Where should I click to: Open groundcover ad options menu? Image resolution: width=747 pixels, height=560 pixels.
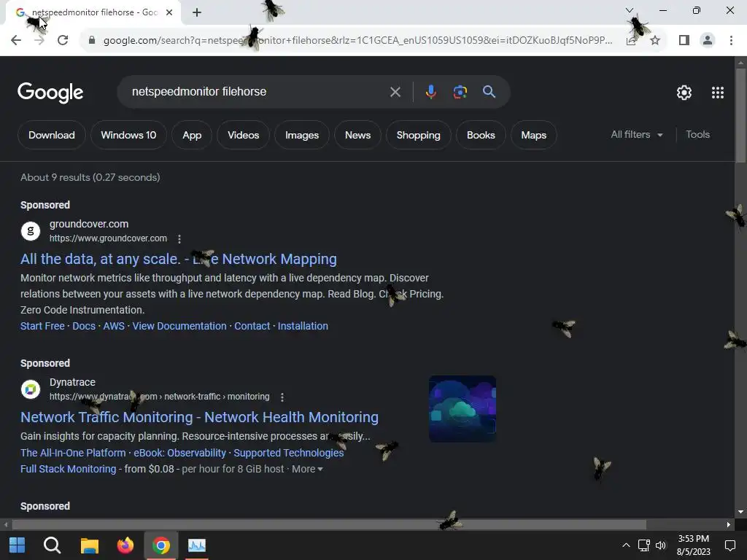[179, 238]
